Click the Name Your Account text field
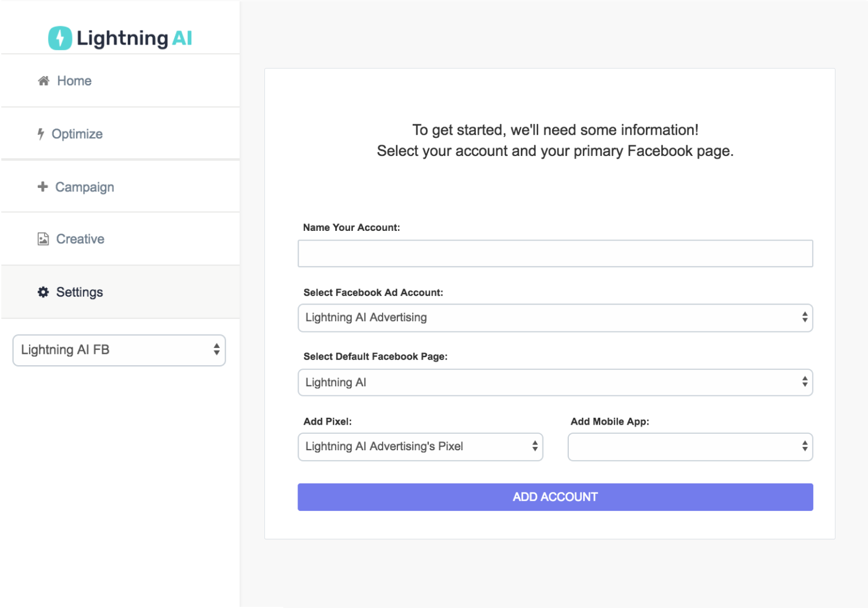Image resolution: width=868 pixels, height=608 pixels. [555, 253]
